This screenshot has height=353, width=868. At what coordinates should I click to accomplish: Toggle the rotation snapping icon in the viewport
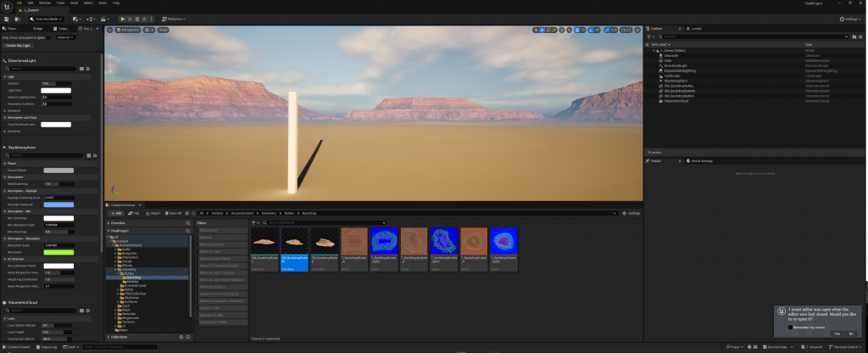click(x=591, y=30)
